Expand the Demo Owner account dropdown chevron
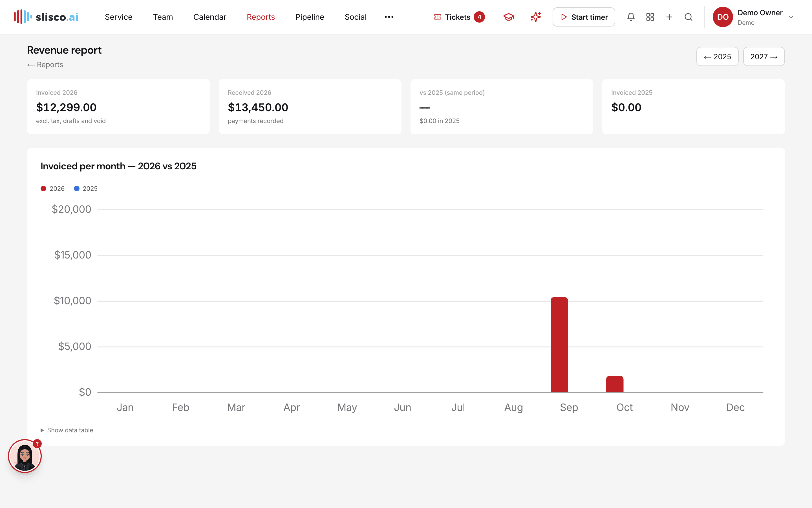Viewport: 812px width, 508px height. (791, 17)
